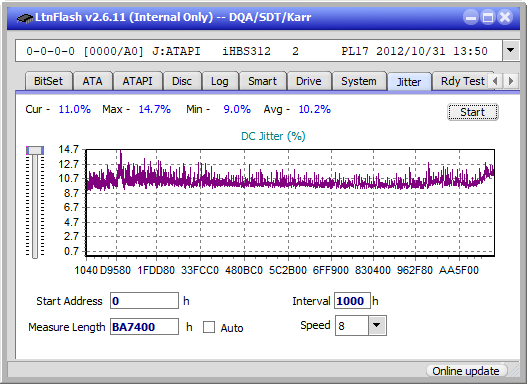Open the Smart tab
The image size is (527, 384).
tap(262, 81)
